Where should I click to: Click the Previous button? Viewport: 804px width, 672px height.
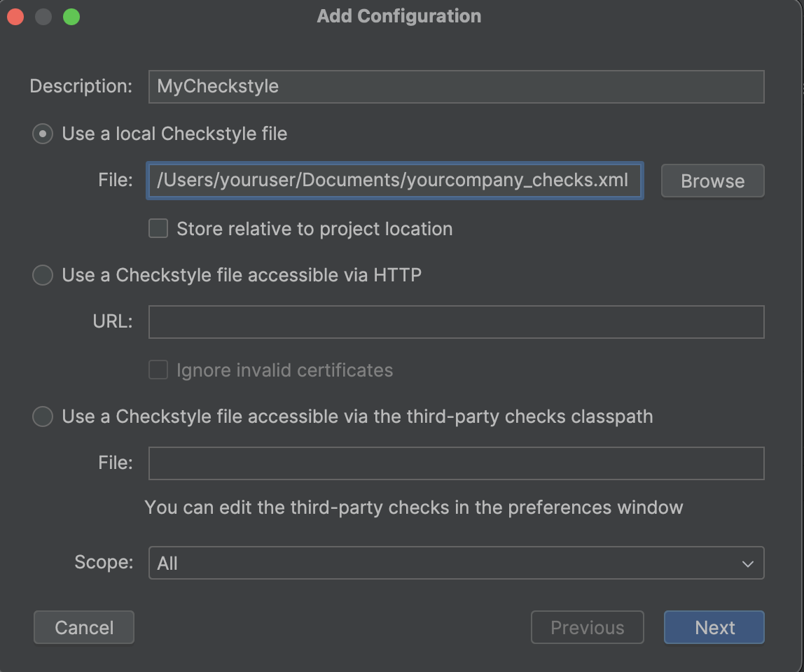[587, 627]
